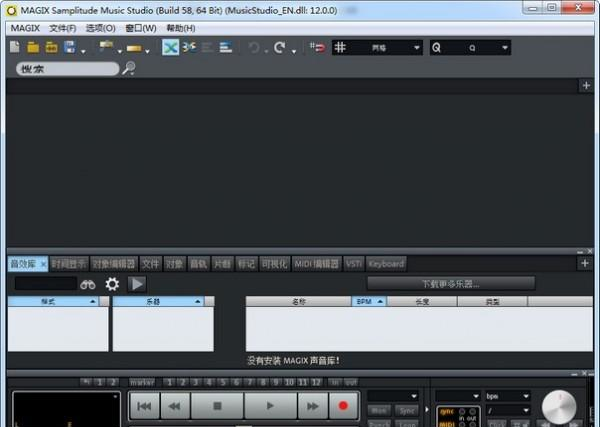
Task: Undo the last action with curved arrow
Action: click(254, 48)
